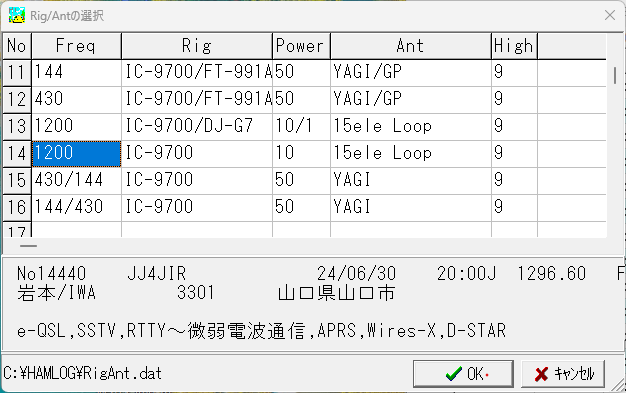The image size is (626, 393).
Task: Click the callsign JJ4JIR in the info panel
Action: click(156, 274)
